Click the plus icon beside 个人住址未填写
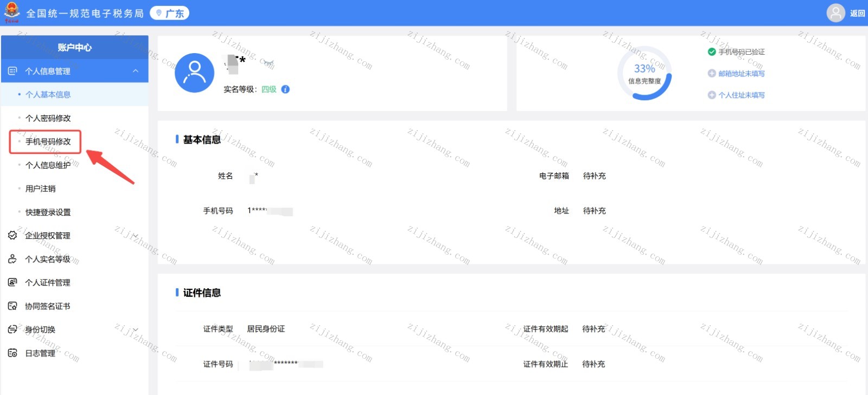868x395 pixels. click(x=712, y=95)
